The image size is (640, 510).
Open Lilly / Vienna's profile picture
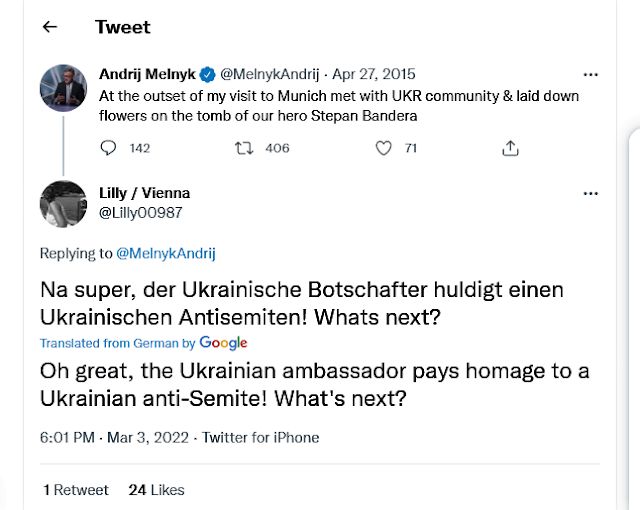pos(63,203)
